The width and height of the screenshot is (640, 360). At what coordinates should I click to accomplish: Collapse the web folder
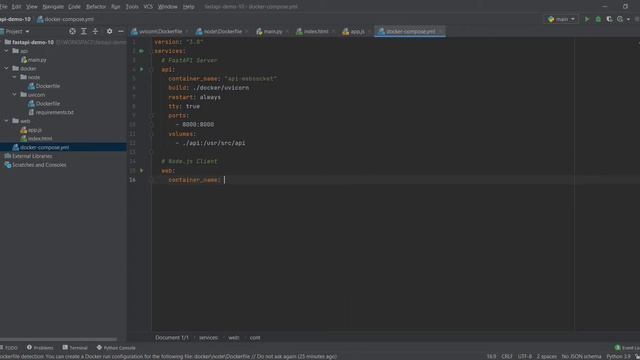7,121
